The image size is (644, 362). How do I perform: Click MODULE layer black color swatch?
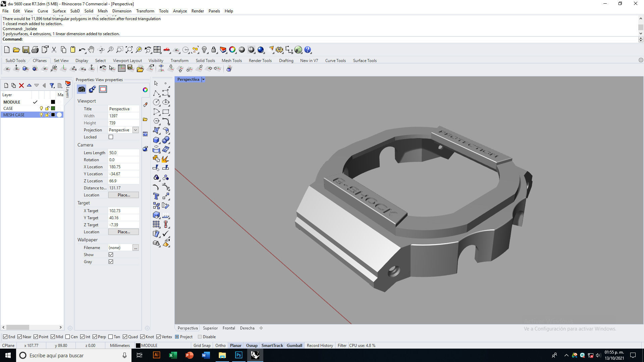click(53, 102)
